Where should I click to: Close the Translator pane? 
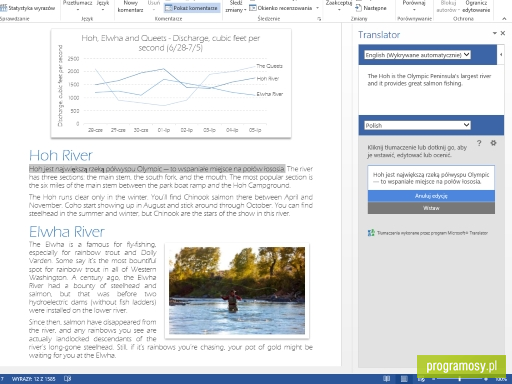click(x=503, y=33)
